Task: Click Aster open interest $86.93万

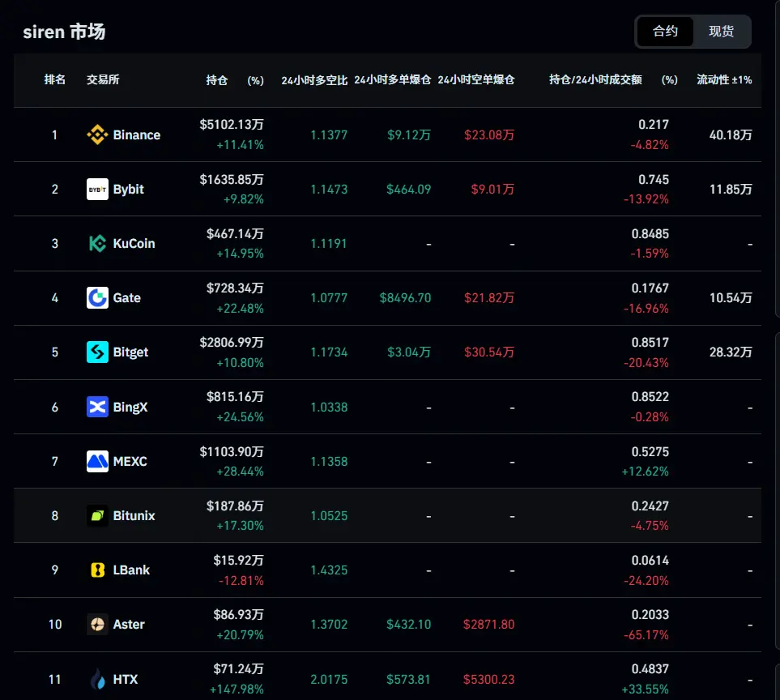Action: pyautogui.click(x=238, y=614)
